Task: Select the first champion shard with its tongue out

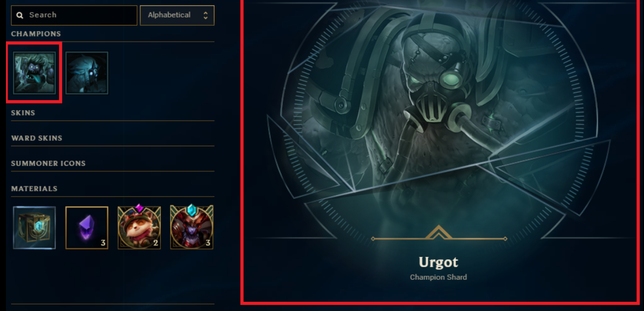Action: [34, 73]
